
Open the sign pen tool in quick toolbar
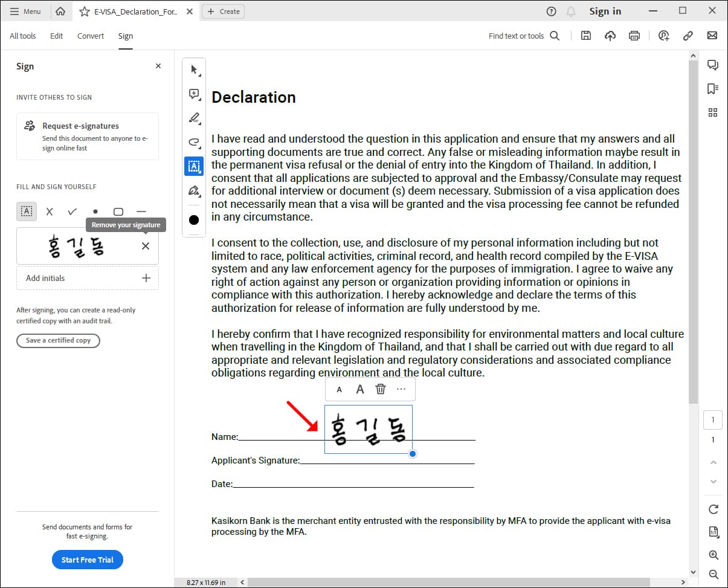click(194, 192)
